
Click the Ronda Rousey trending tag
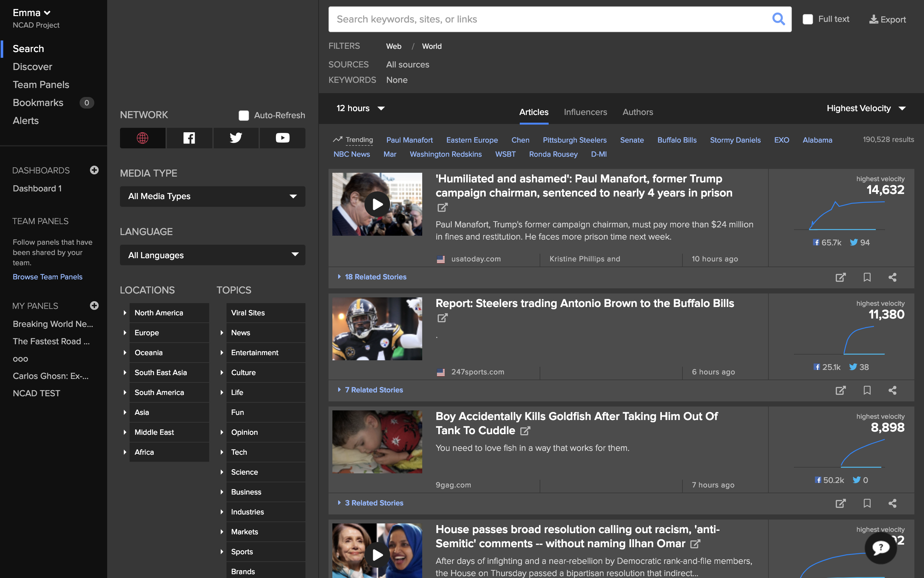[553, 154]
